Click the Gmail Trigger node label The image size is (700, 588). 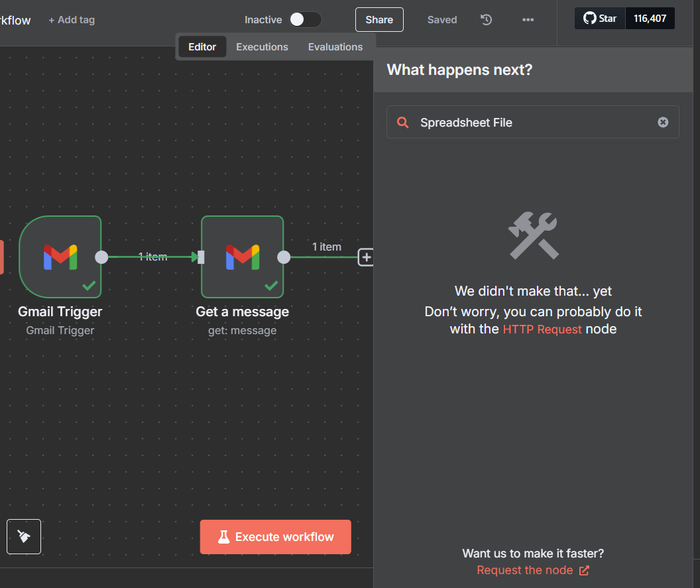coord(60,312)
